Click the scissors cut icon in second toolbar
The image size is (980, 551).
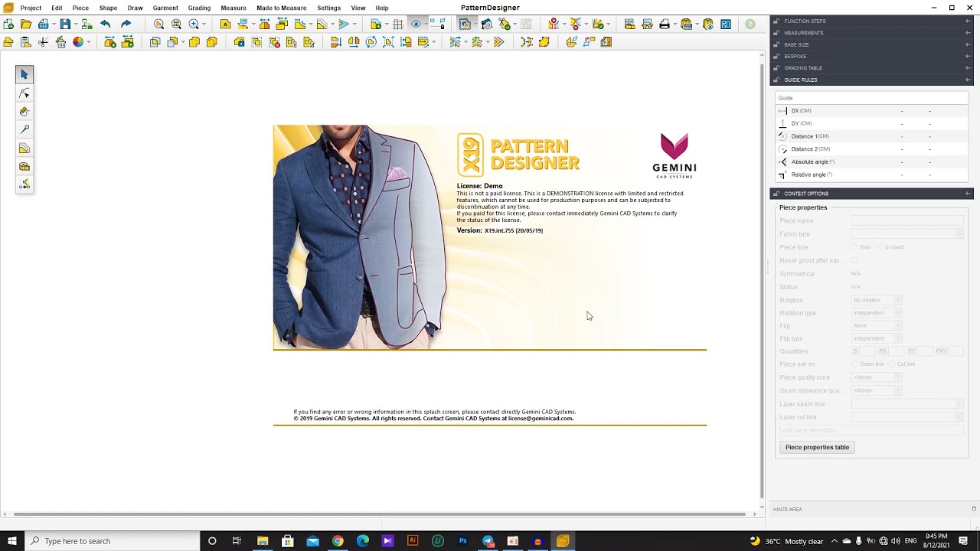click(x=43, y=42)
